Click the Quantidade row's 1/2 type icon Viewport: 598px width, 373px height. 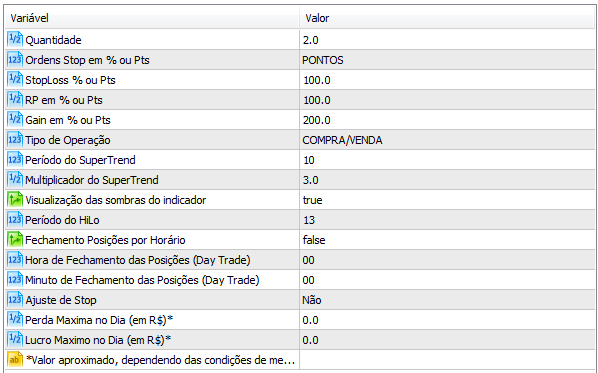click(15, 40)
